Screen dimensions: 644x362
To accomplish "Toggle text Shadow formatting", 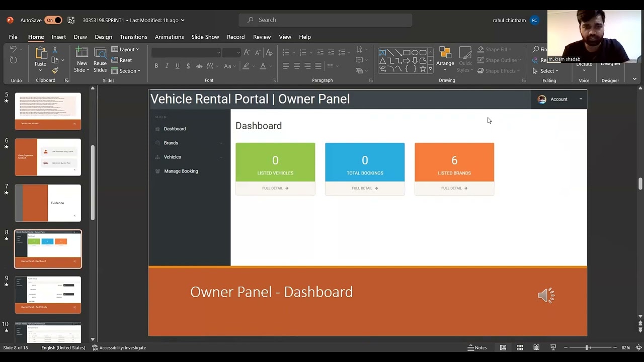I will click(188, 66).
